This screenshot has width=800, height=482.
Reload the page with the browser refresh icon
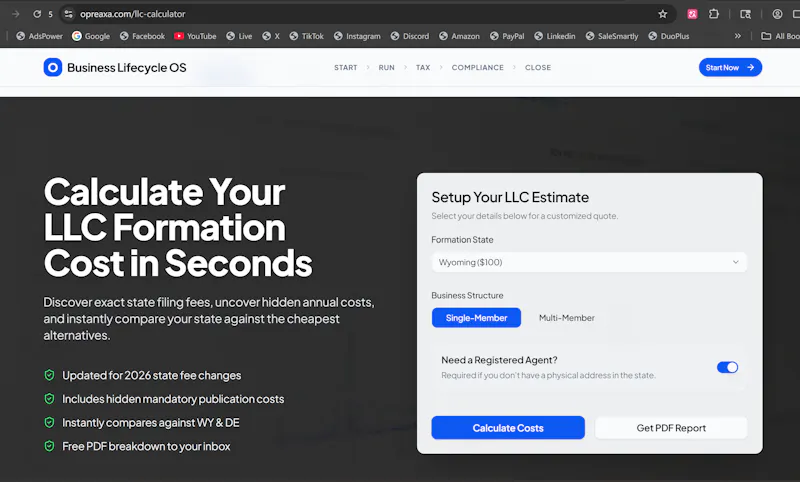point(37,14)
